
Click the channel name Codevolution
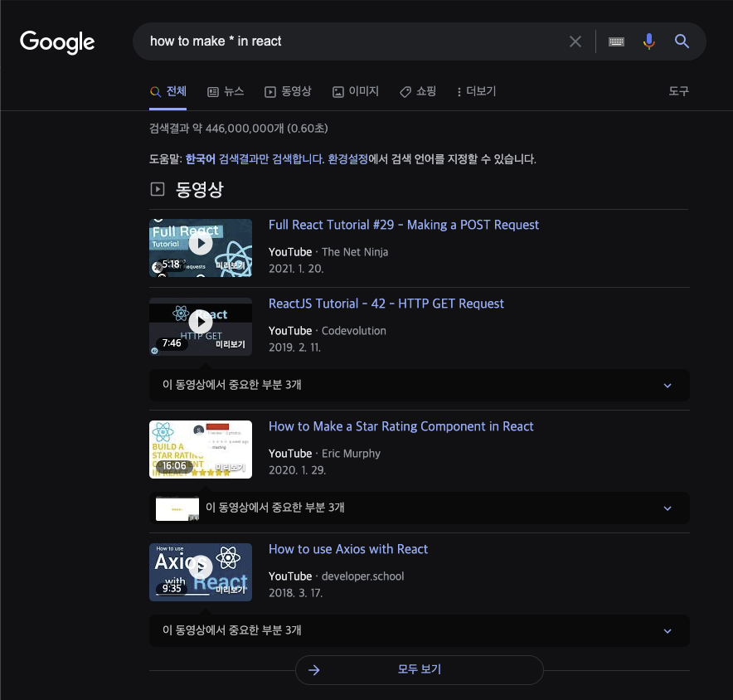pyautogui.click(x=354, y=331)
